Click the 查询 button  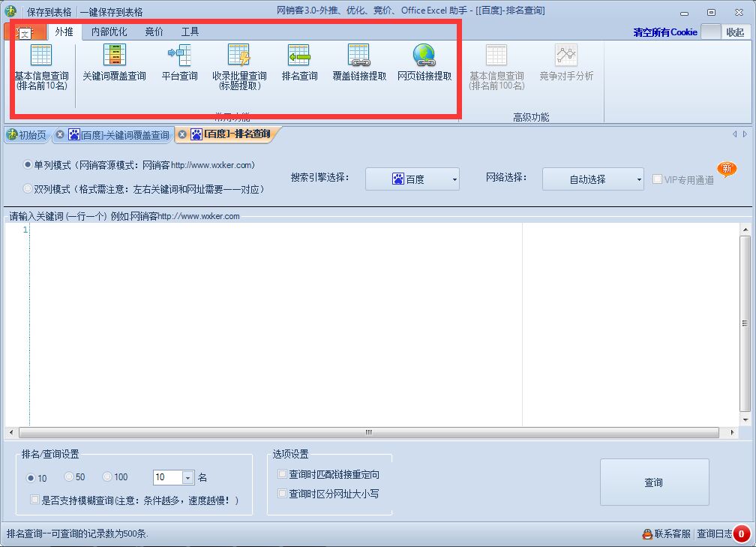pyautogui.click(x=654, y=482)
